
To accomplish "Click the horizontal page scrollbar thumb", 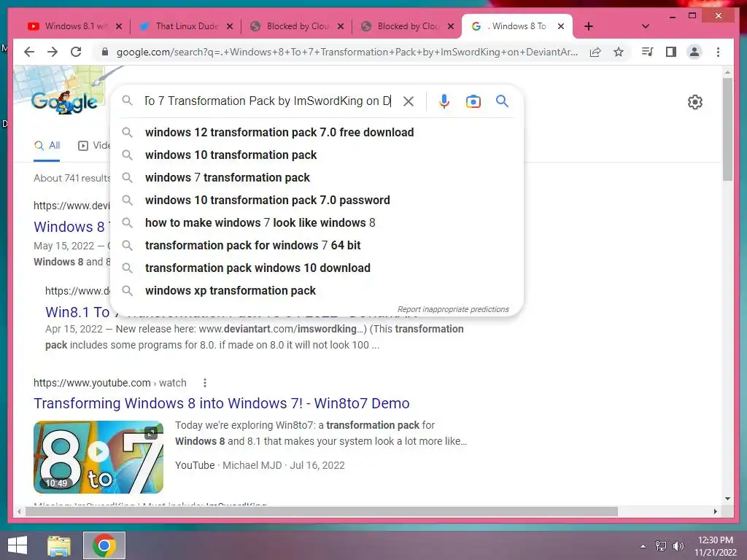I will 322,511.
